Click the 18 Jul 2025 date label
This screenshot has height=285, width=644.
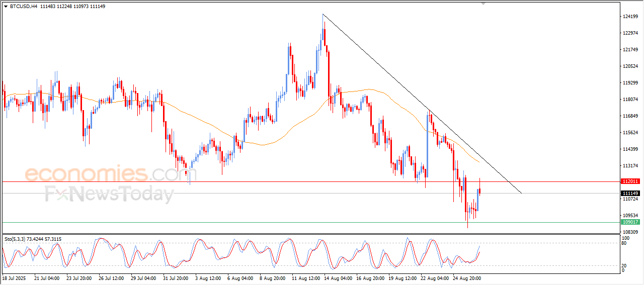[14, 278]
